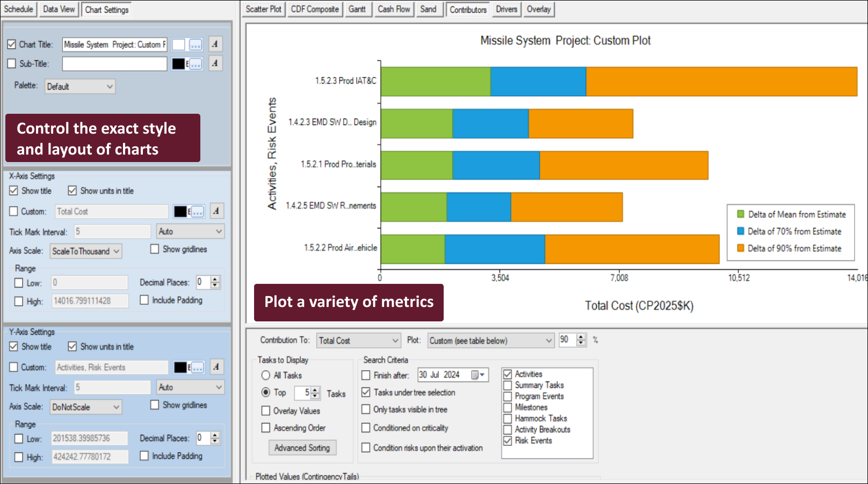Increase the Top tasks count with the spinner

pos(314,390)
